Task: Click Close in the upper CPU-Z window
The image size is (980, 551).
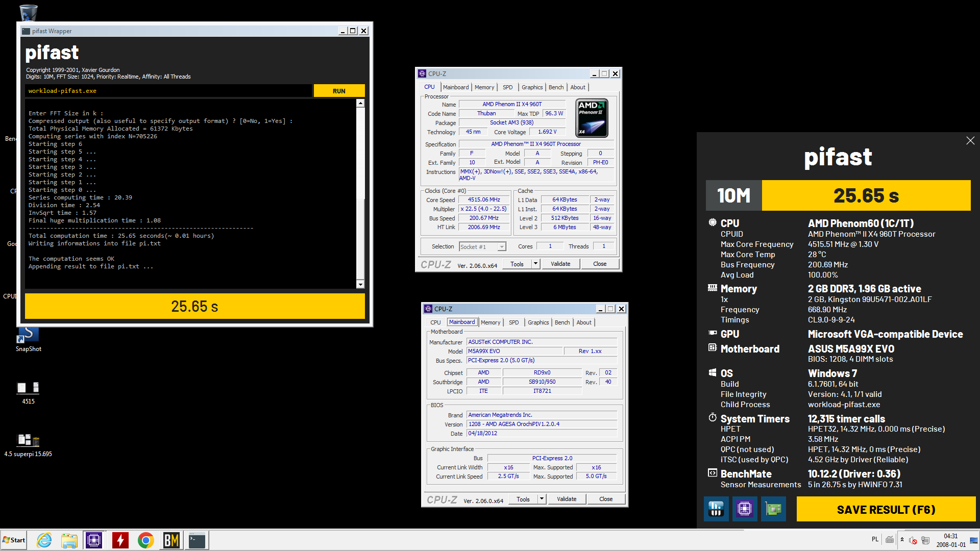Action: click(600, 264)
